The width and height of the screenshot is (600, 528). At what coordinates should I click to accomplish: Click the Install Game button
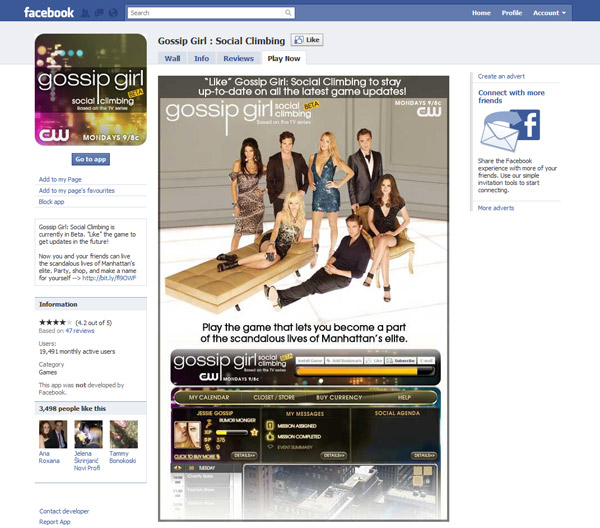(x=310, y=360)
